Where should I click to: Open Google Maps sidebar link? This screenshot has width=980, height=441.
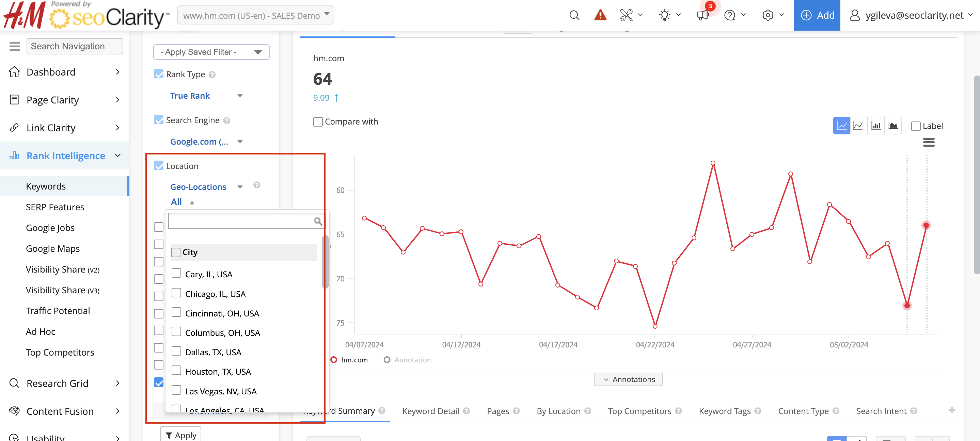tap(52, 249)
